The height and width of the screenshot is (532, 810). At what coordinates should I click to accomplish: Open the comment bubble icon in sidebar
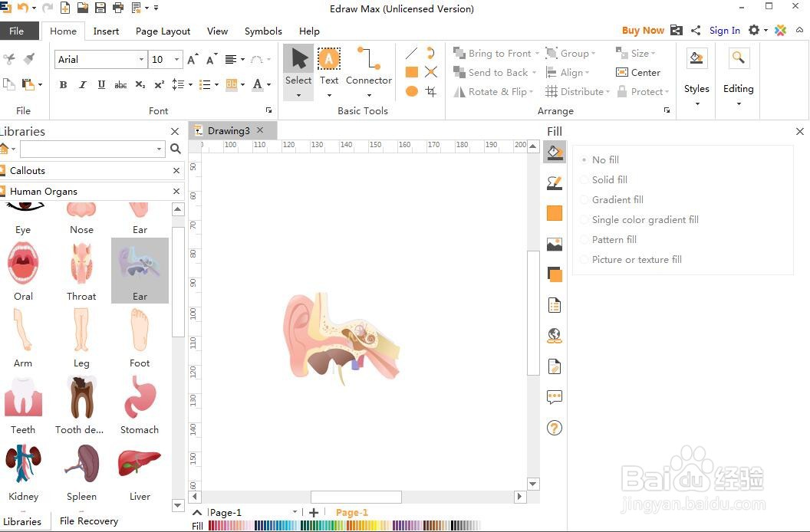coord(555,397)
